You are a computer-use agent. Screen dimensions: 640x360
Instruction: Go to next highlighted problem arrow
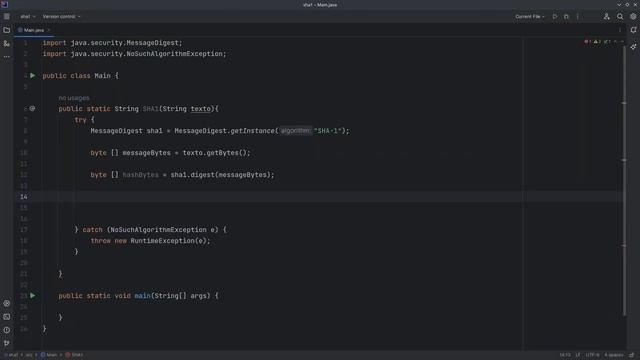[622, 42]
